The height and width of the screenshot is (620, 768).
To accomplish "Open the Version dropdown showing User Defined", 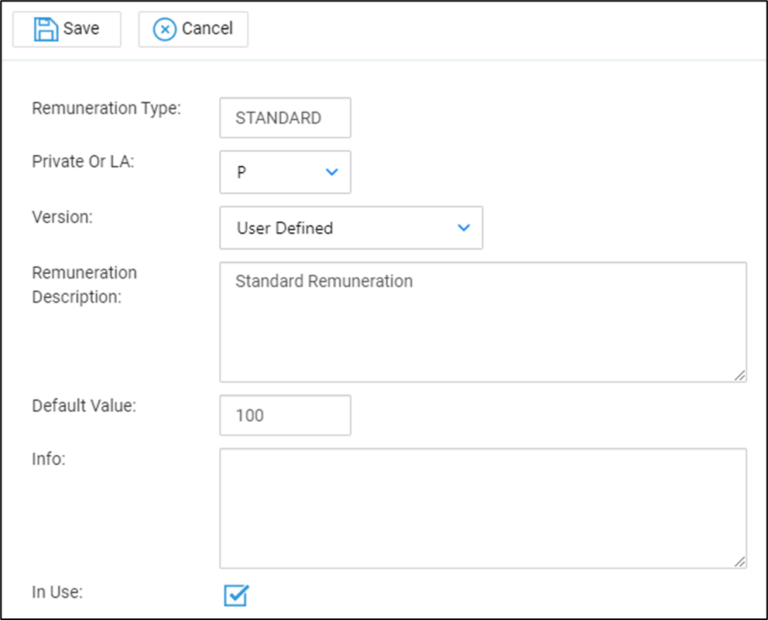I will click(x=351, y=228).
